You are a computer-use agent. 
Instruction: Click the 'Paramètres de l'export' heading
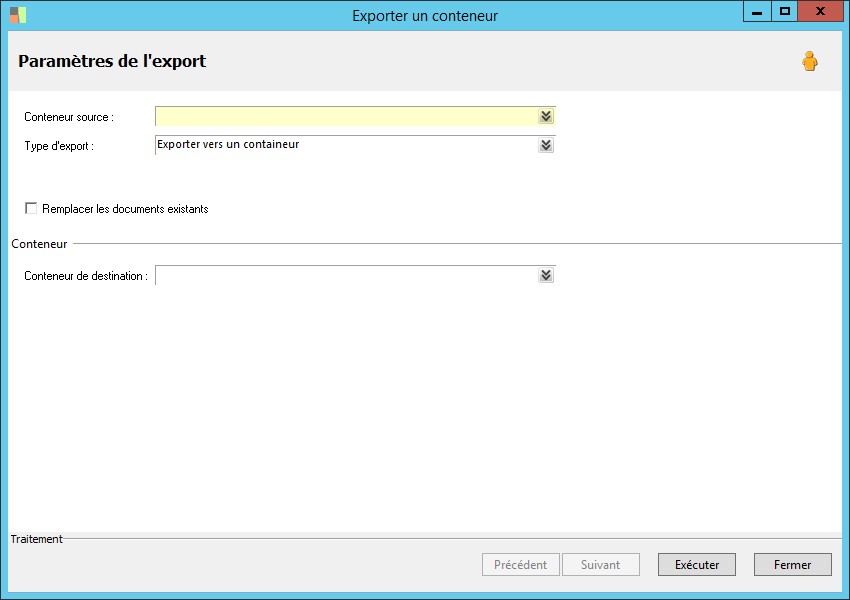pos(112,61)
